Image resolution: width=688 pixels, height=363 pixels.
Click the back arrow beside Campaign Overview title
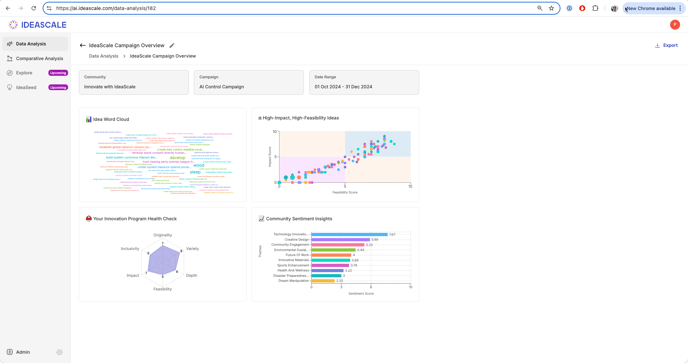click(82, 45)
